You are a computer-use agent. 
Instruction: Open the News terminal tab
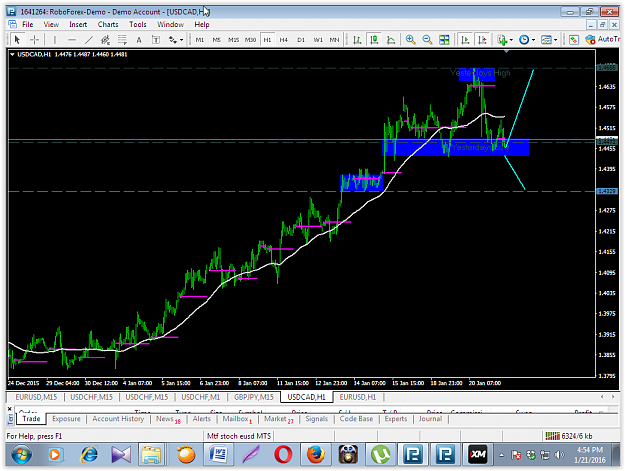168,419
